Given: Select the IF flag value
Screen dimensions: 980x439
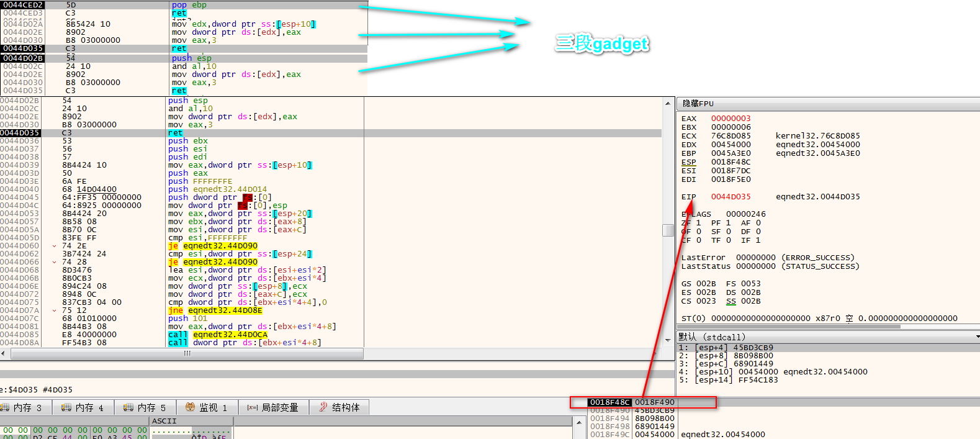Looking at the screenshot, I should coord(758,240).
